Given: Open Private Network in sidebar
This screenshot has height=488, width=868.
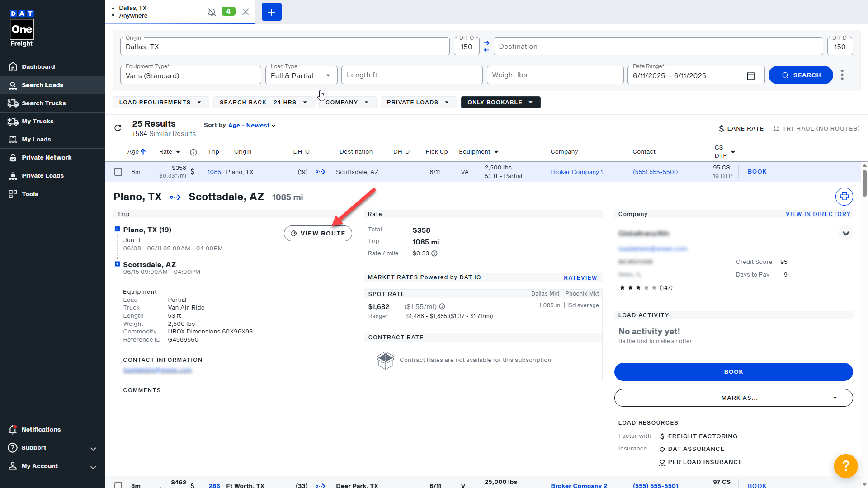Looking at the screenshot, I should [x=52, y=158].
